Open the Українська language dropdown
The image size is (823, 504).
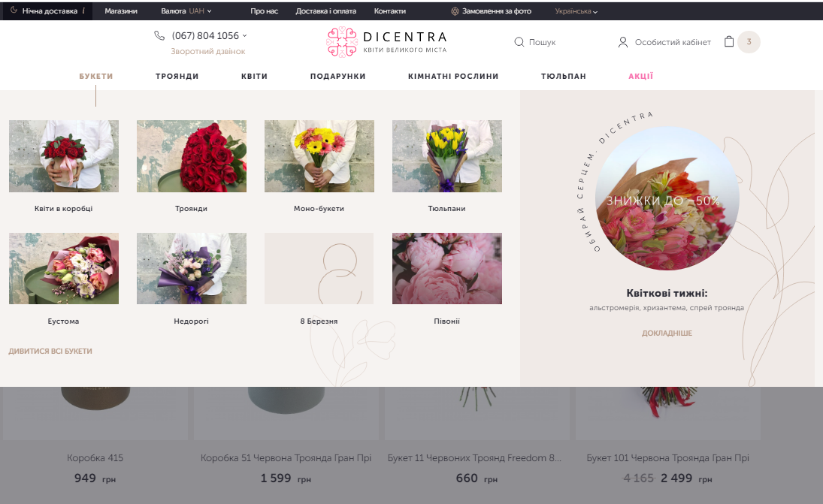point(576,11)
